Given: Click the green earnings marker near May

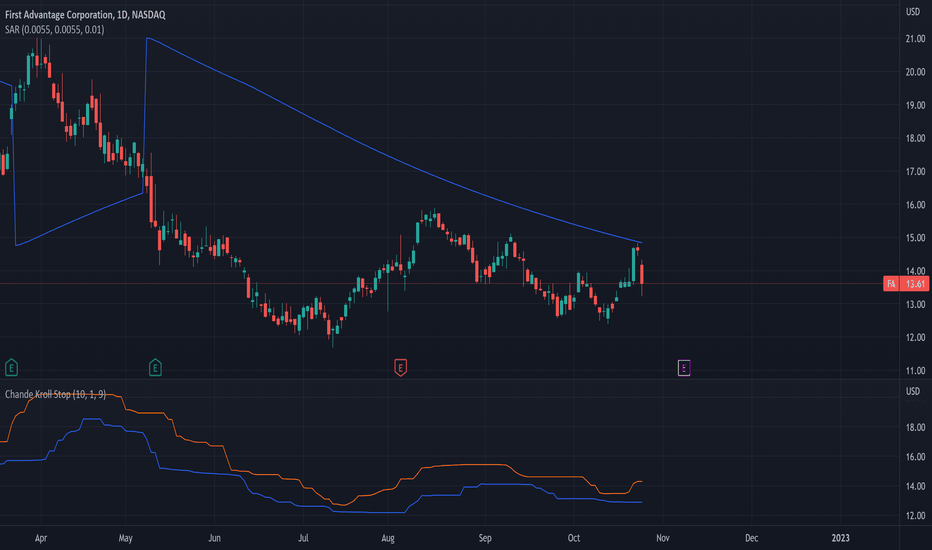Looking at the screenshot, I should [155, 368].
